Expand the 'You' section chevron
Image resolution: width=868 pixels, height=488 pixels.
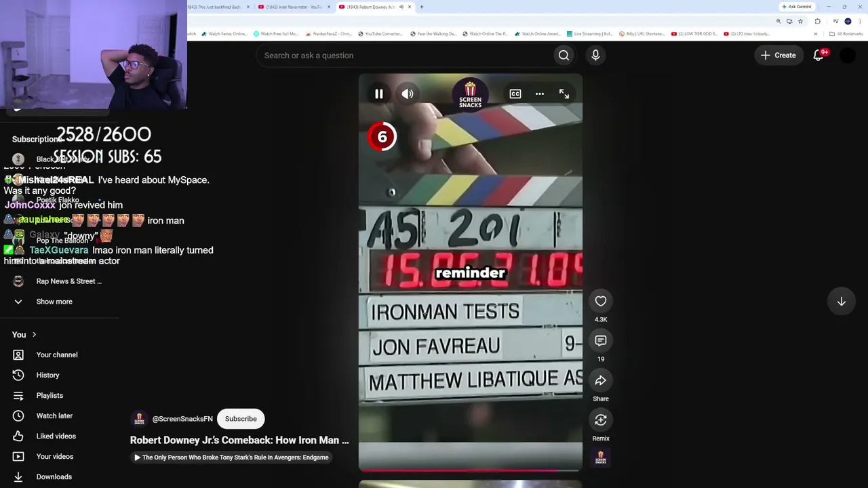click(34, 335)
